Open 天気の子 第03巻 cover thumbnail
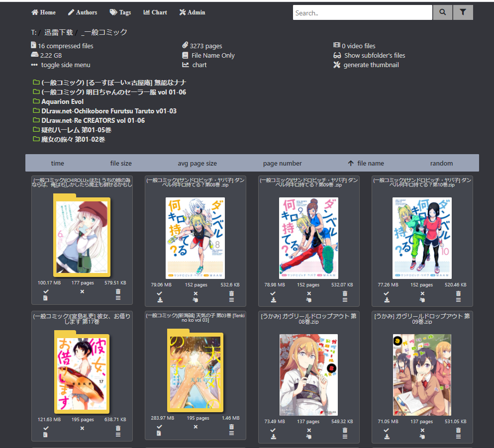 point(196,370)
